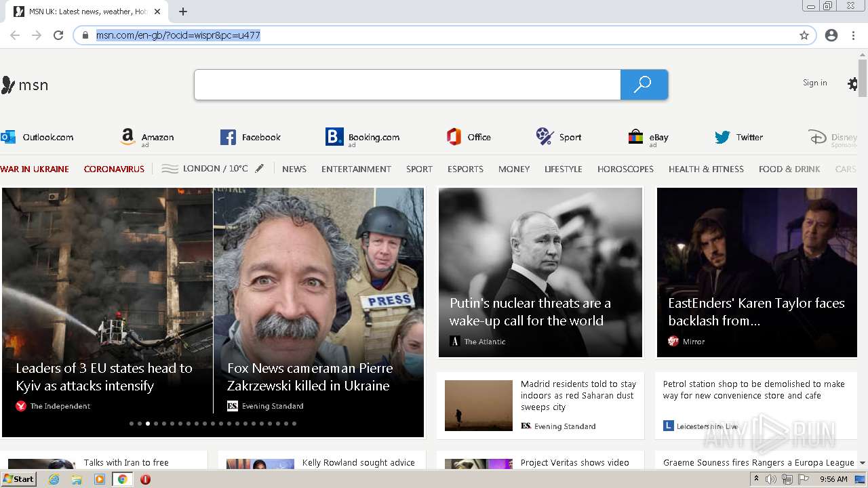Edit weather location with pencil icon
868x488 pixels.
tap(259, 168)
